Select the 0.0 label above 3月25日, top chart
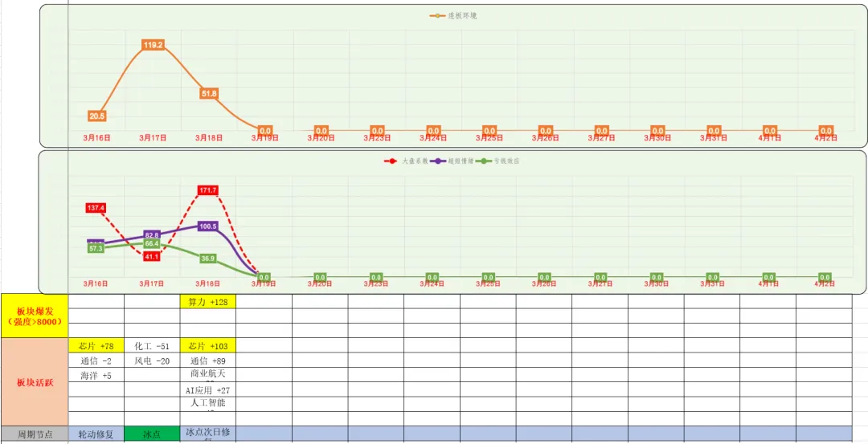Viewport: 868px width, 444px height. tap(489, 131)
